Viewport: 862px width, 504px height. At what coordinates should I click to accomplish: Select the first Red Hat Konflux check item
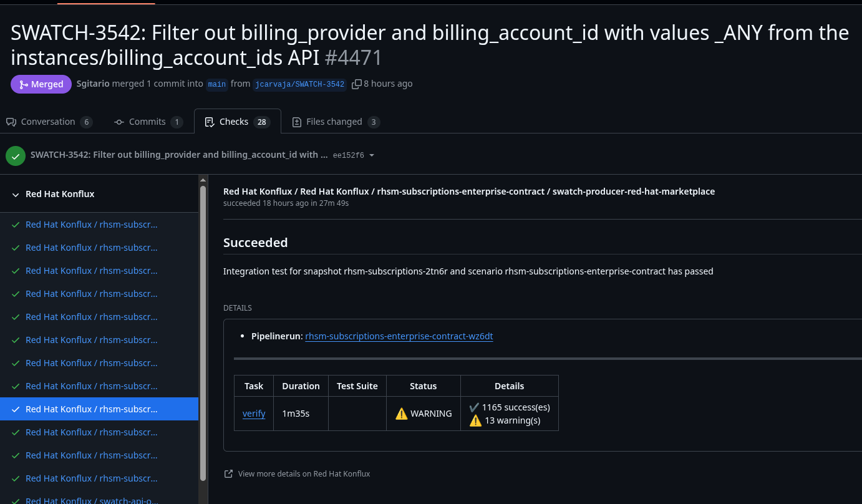(x=91, y=225)
